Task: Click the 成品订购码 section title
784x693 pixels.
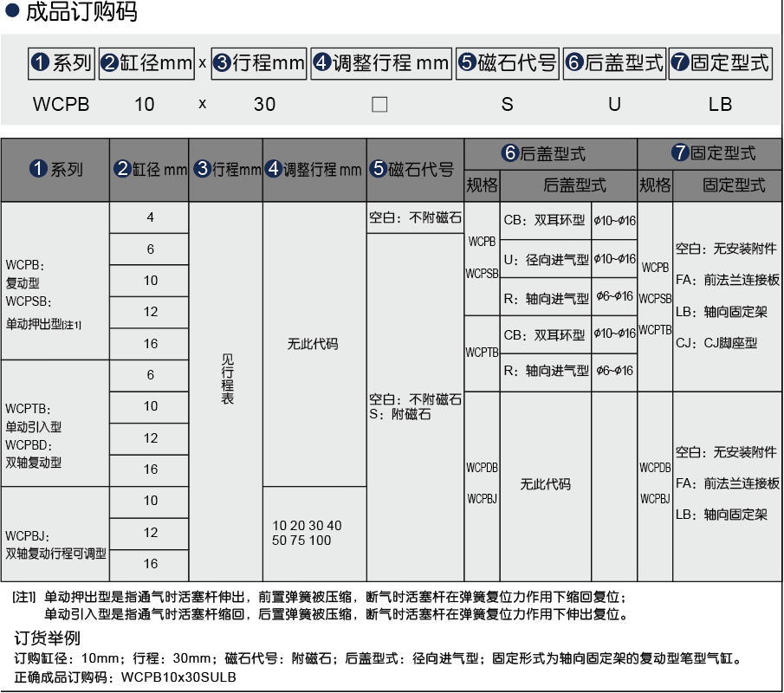Action: tap(81, 11)
